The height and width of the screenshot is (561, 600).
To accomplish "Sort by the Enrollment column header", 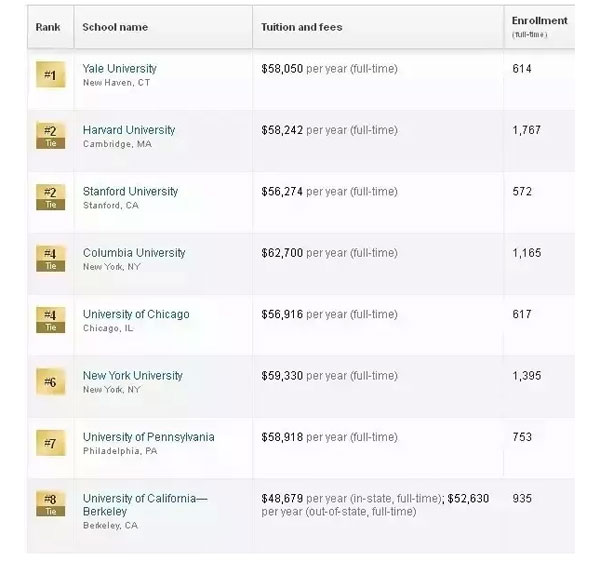I will pyautogui.click(x=540, y=21).
